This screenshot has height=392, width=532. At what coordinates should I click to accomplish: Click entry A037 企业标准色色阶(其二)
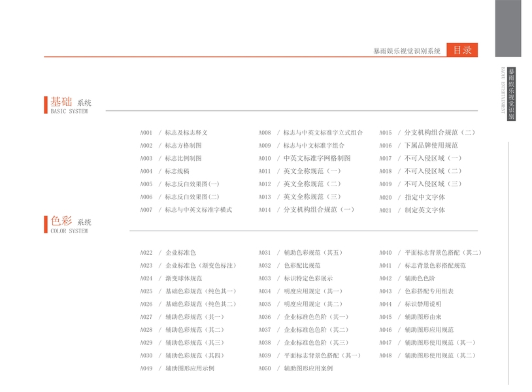click(x=303, y=330)
